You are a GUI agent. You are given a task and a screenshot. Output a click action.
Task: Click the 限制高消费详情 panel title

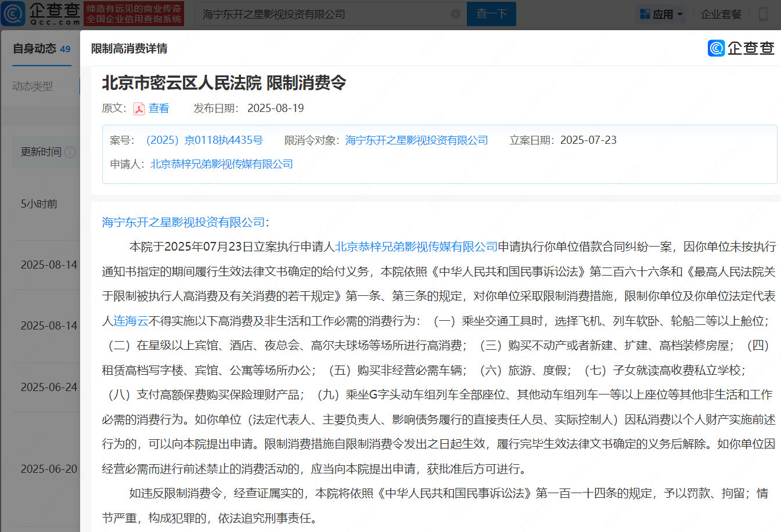[129, 49]
